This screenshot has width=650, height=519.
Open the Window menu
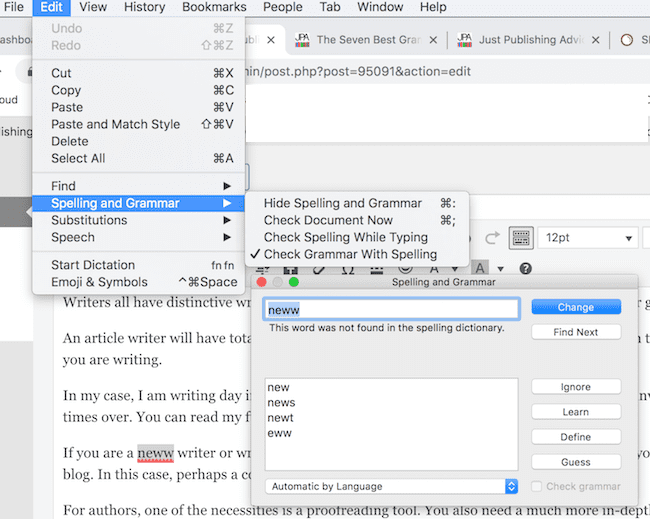(x=380, y=7)
